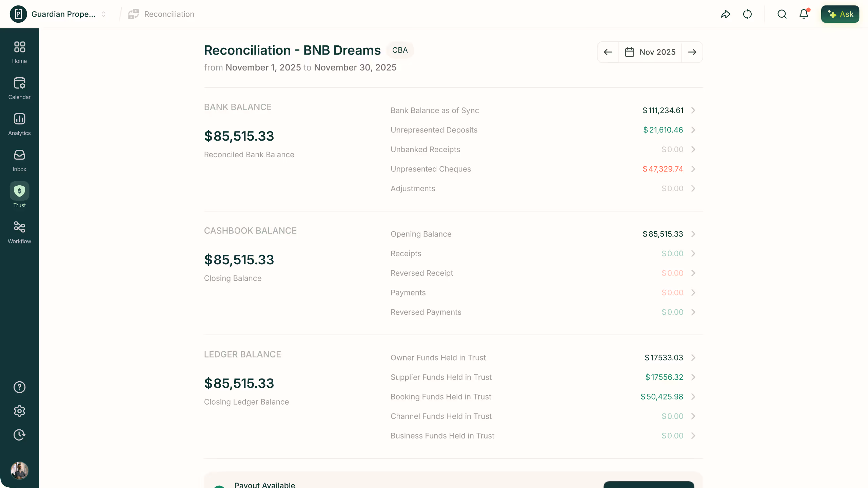Viewport: 868px width, 488px height.
Task: Go to the next month arrow
Action: [x=692, y=52]
